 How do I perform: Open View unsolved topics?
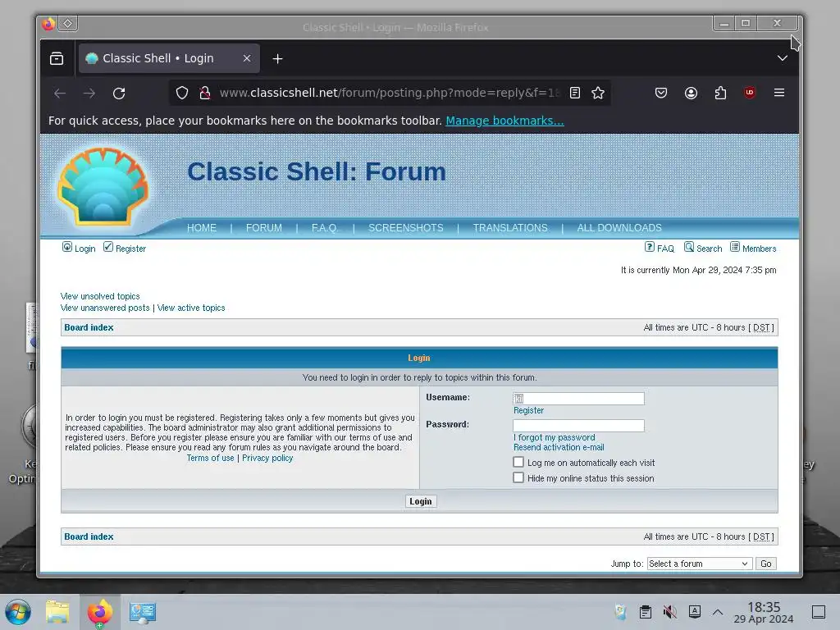point(100,296)
